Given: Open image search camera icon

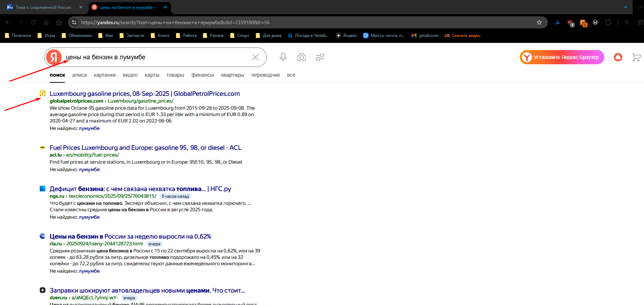Looking at the screenshot, I should tap(302, 57).
